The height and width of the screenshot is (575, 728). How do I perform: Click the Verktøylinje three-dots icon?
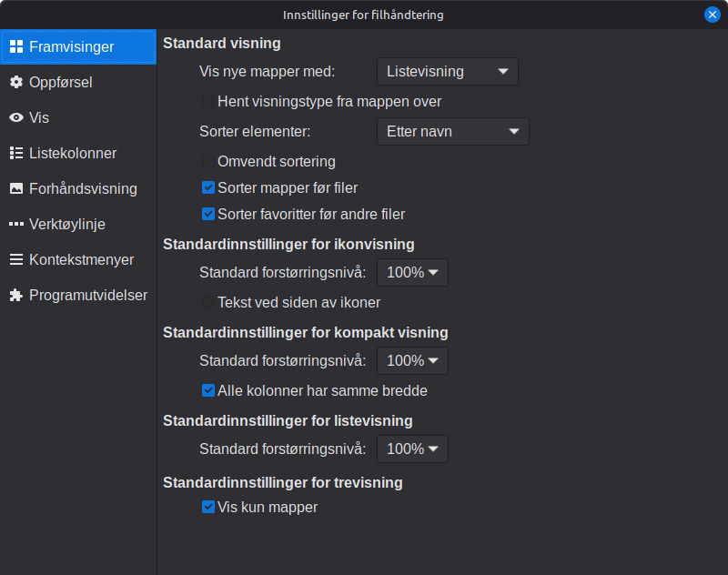click(x=16, y=224)
